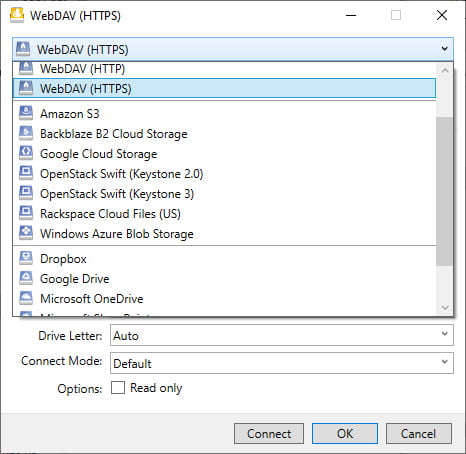Click the list scrollbar down arrow
The image size is (466, 454).
pyautogui.click(x=445, y=307)
